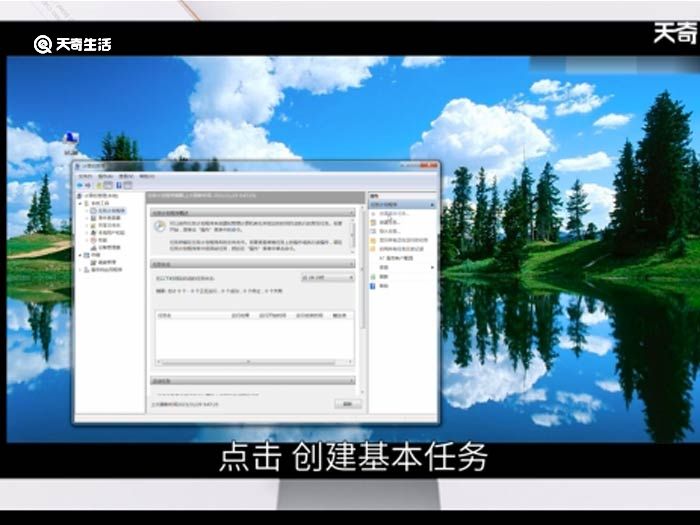
Task: Click the 刷新 button at pane bottom
Action: [x=348, y=404]
